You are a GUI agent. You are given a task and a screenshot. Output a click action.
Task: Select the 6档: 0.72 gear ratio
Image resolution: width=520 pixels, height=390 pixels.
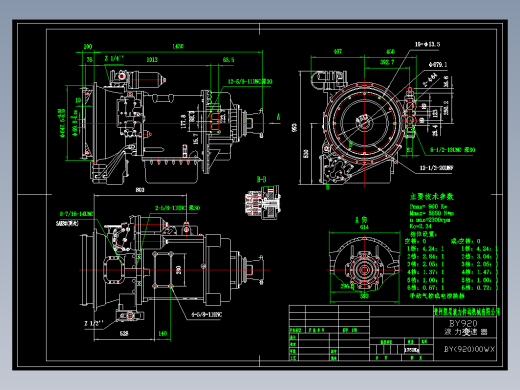pos(479,288)
